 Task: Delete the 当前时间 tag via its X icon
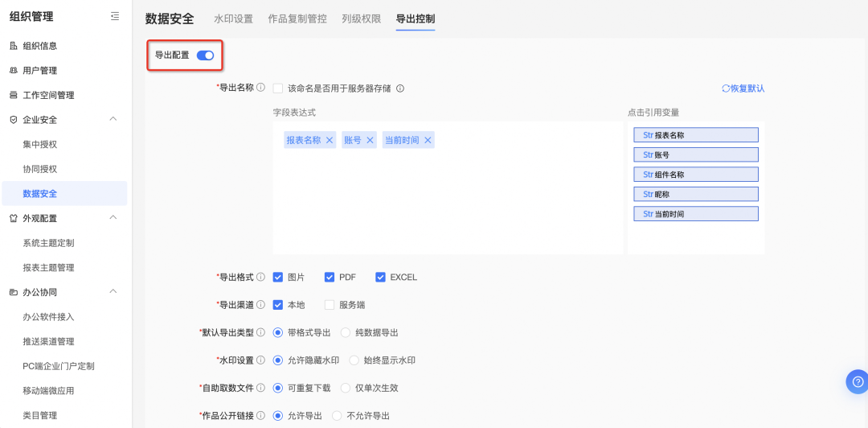(x=428, y=140)
